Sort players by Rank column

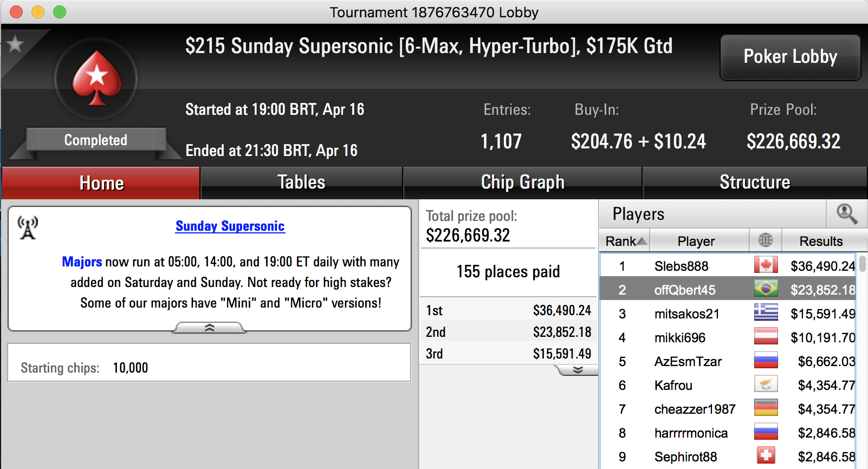click(x=625, y=241)
